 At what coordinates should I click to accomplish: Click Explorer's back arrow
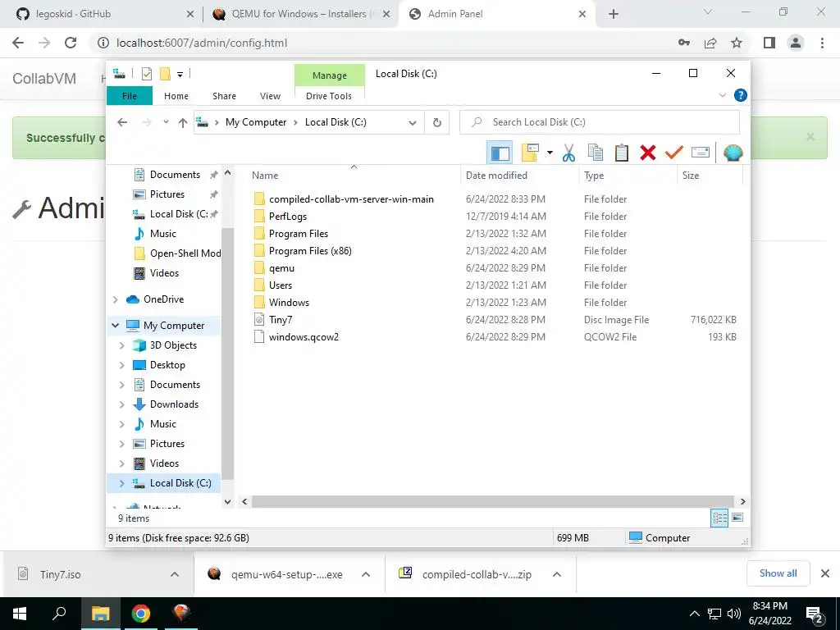click(x=122, y=122)
